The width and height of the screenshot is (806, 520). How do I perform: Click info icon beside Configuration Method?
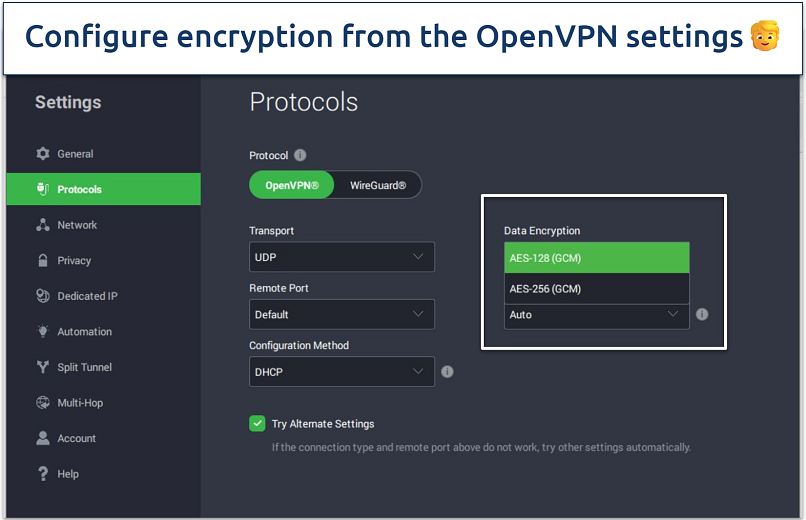coord(447,372)
